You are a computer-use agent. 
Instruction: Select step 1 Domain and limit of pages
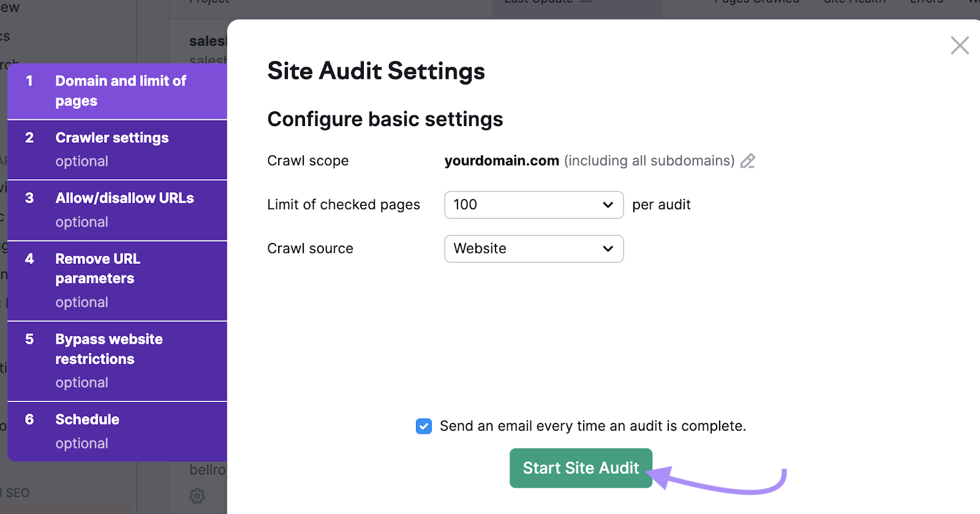point(117,91)
